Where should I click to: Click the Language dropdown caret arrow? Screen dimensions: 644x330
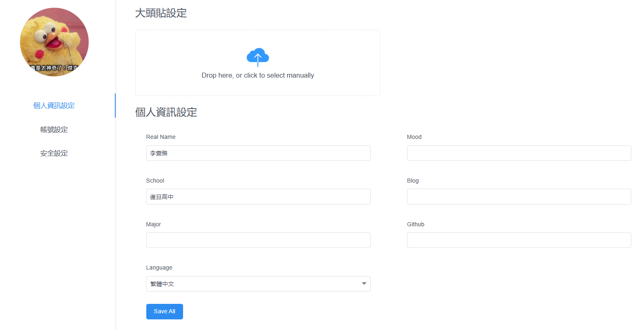point(364,284)
